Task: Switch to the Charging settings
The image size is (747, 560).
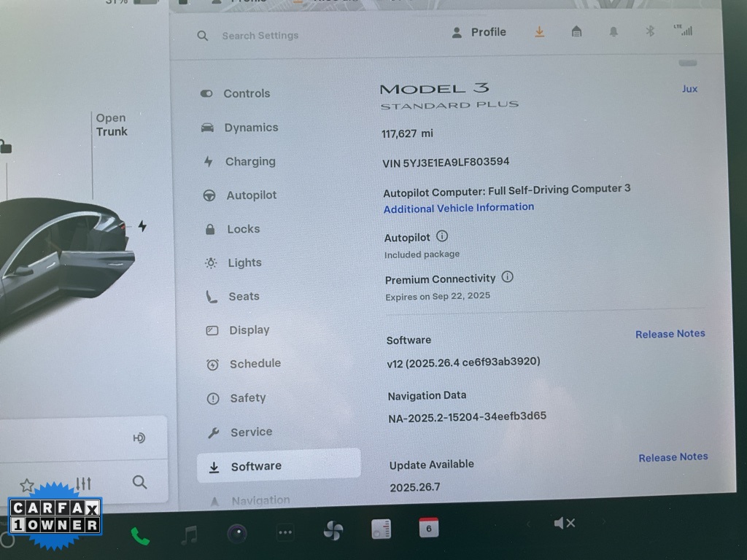Action: 249,162
